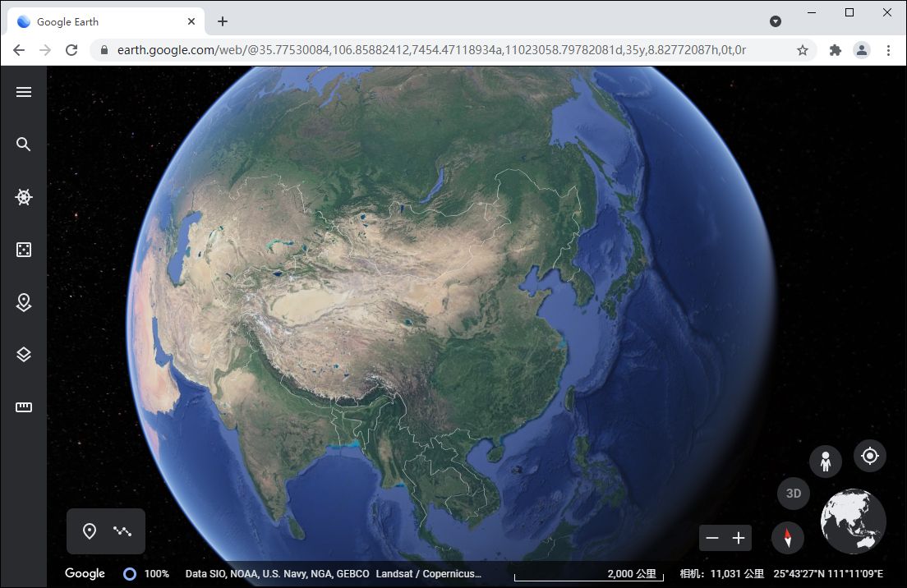Open the Projects pin icon
This screenshot has width=907, height=588.
[x=22, y=301]
